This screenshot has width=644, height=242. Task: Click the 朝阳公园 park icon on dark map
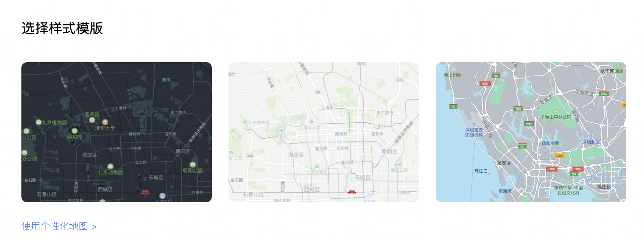pyautogui.click(x=192, y=165)
